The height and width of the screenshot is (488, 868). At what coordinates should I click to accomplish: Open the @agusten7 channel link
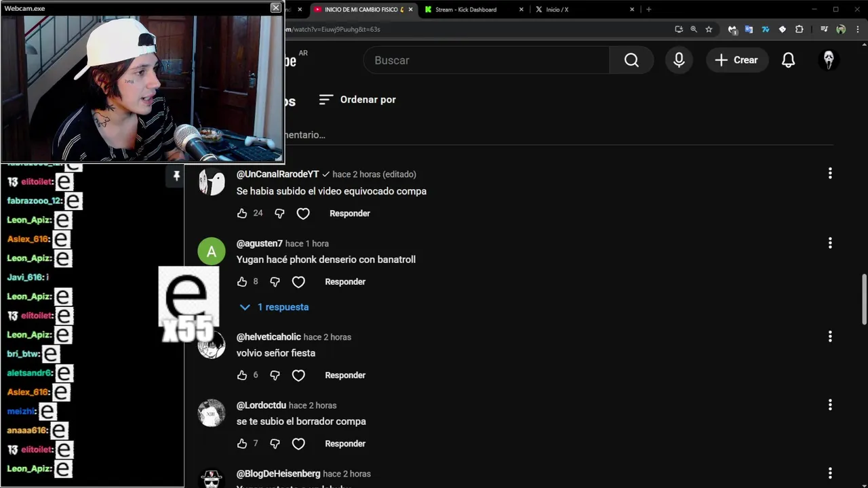259,243
